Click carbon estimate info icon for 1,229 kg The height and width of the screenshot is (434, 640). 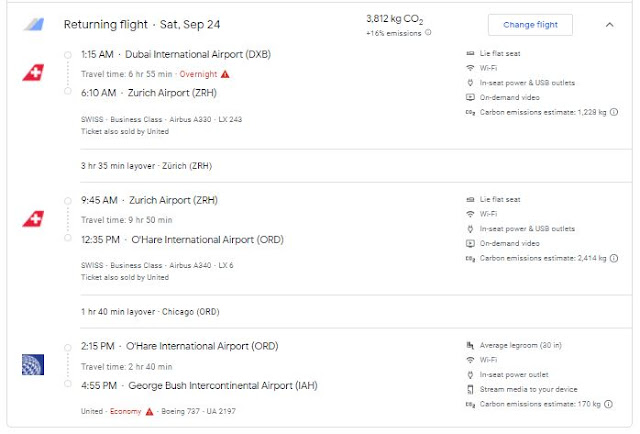coord(612,113)
